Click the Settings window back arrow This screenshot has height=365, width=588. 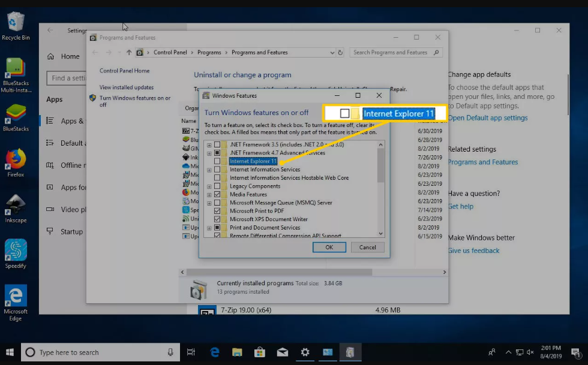(x=50, y=31)
